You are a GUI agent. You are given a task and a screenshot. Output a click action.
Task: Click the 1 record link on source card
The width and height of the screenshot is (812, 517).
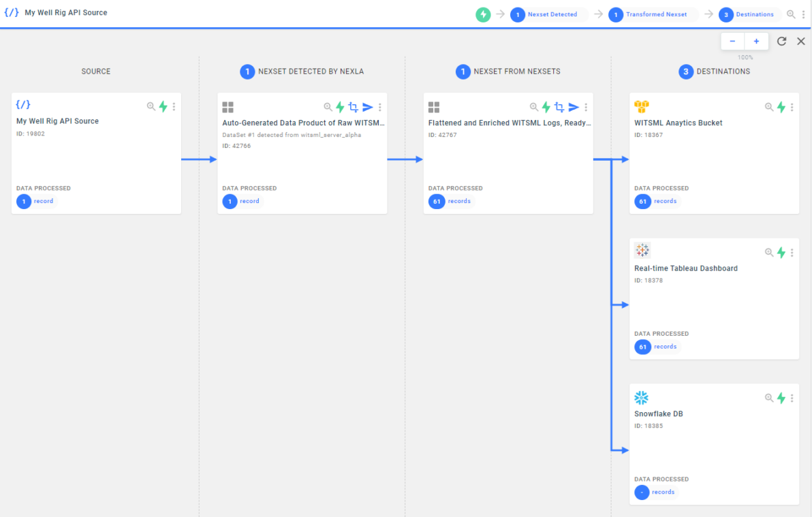[x=35, y=201]
